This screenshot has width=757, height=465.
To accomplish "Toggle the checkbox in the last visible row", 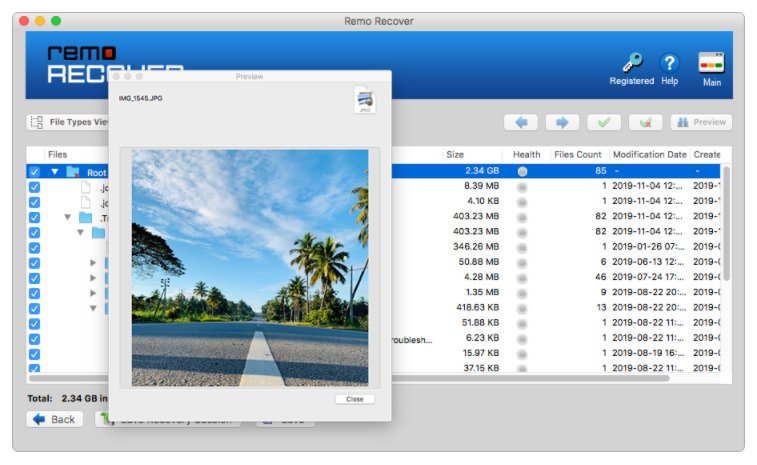I will coord(35,368).
